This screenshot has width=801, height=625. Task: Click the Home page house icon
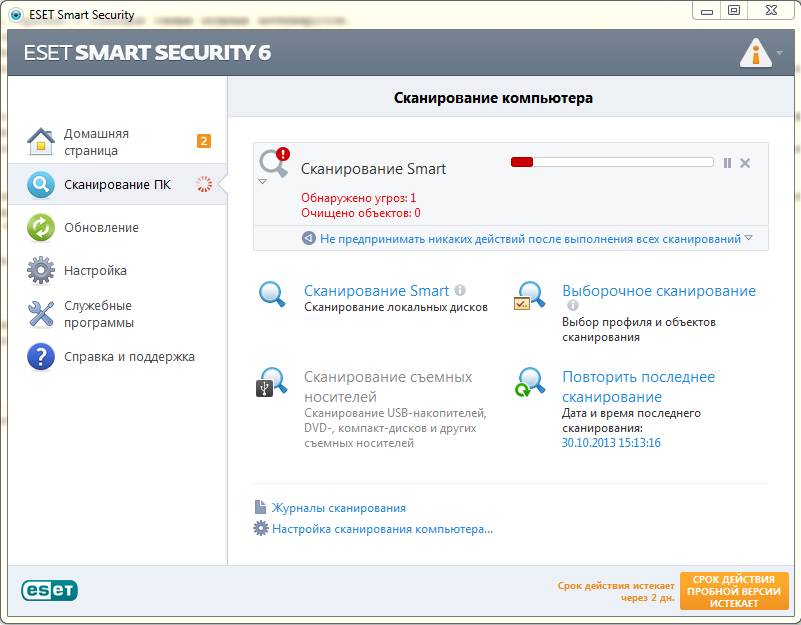(x=41, y=141)
